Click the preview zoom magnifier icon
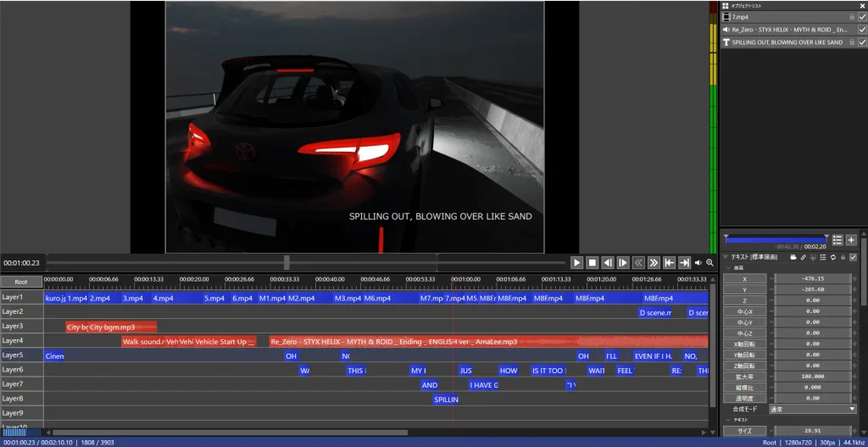This screenshot has height=447, width=868. pyautogui.click(x=709, y=263)
